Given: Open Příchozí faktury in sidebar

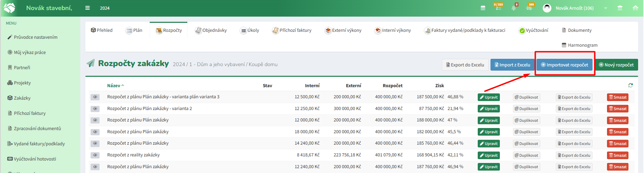Looking at the screenshot, I should point(27,113).
